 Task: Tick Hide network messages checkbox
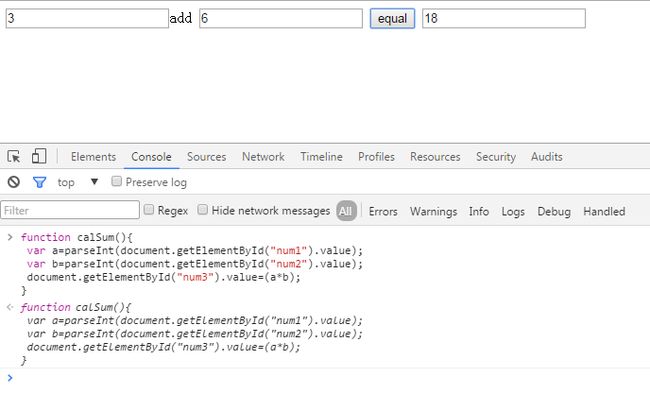point(202,210)
